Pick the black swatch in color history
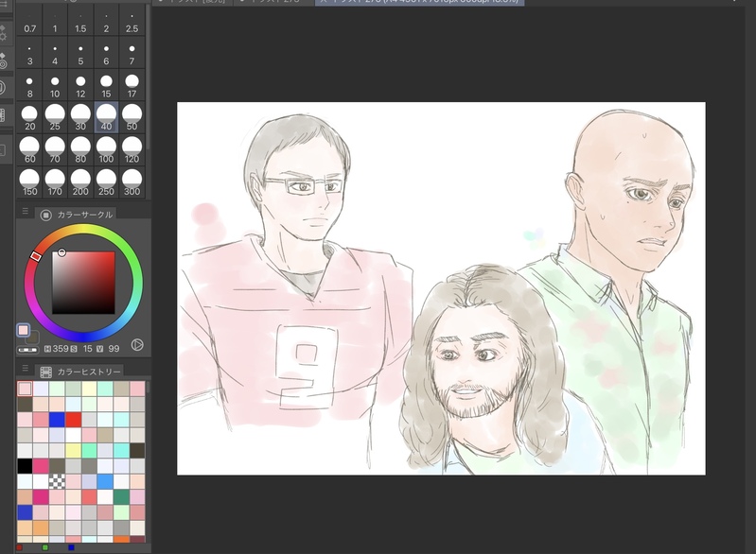756x554 pixels. coord(25,466)
